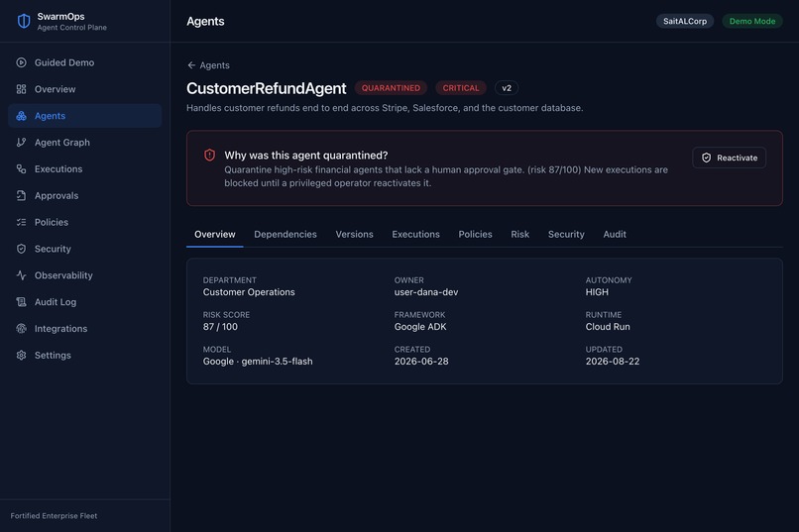
Task: Open the agent's Policies tab
Action: 475,234
